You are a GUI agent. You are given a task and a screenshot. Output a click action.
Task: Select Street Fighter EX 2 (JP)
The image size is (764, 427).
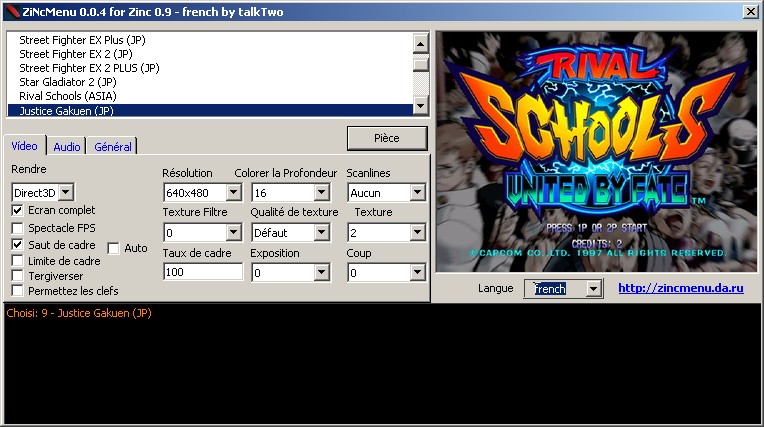coord(210,54)
